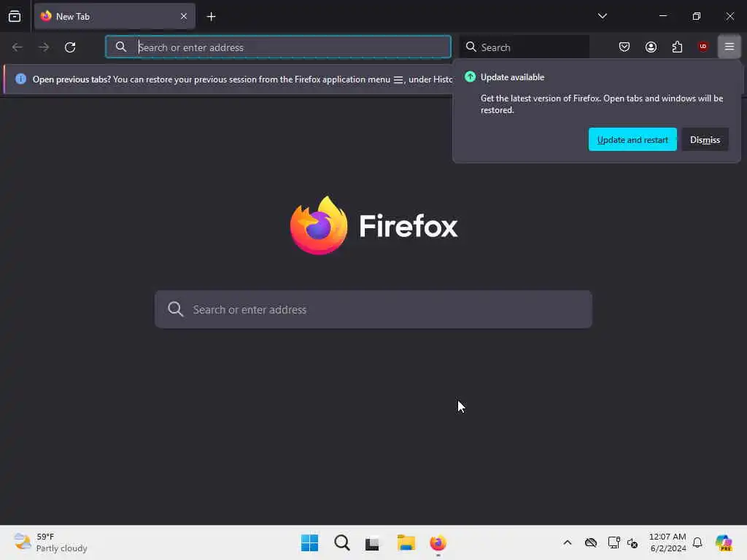Click the Firefox taskbar icon
Image resolution: width=747 pixels, height=560 pixels.
[438, 542]
